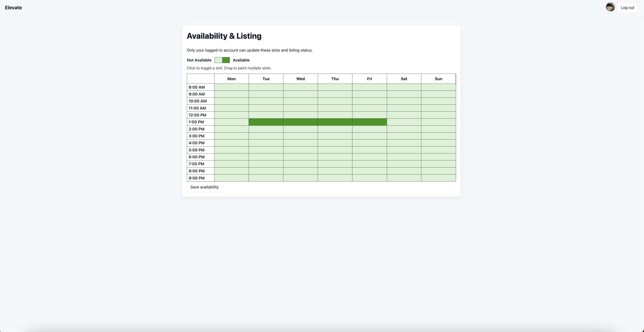Select Friday 6:00 PM slot
This screenshot has width=644, height=332.
click(369, 157)
